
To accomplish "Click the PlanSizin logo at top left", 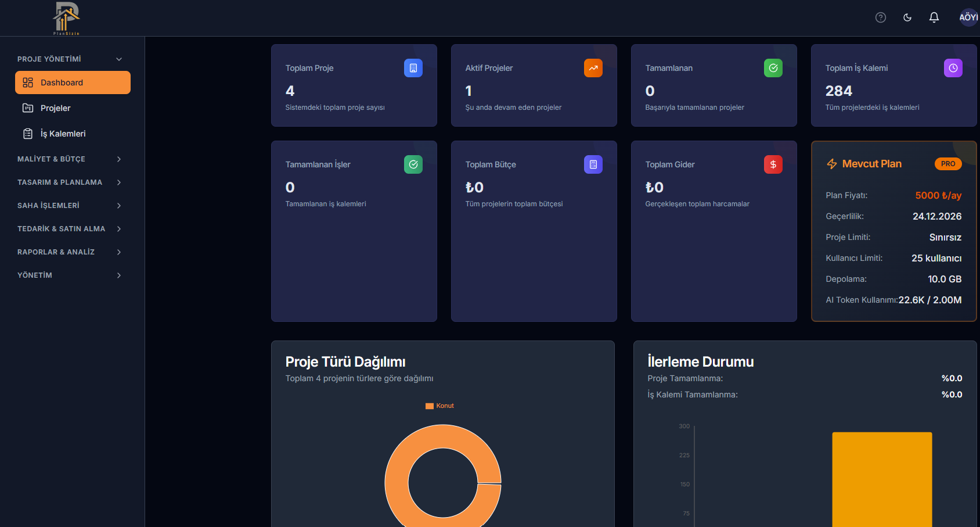I will (66, 18).
